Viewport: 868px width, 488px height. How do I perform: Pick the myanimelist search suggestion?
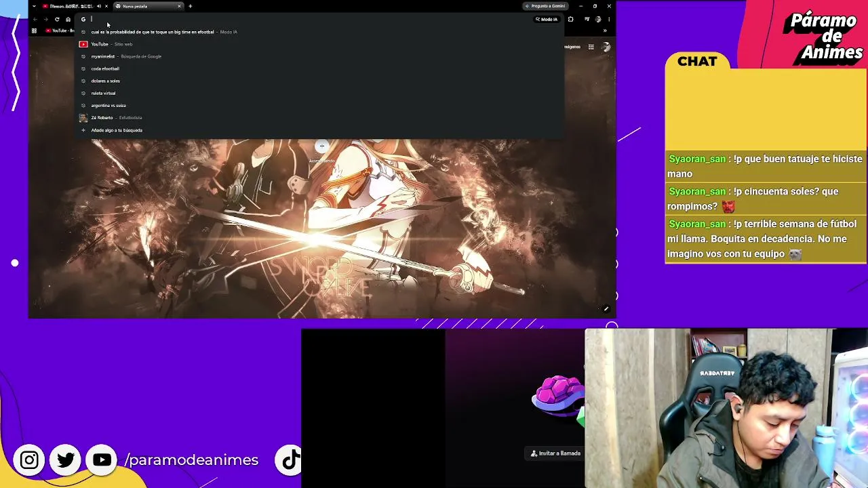[x=319, y=56]
